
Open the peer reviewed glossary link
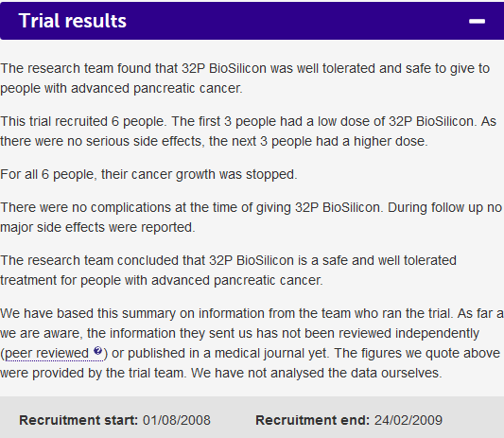(46, 353)
